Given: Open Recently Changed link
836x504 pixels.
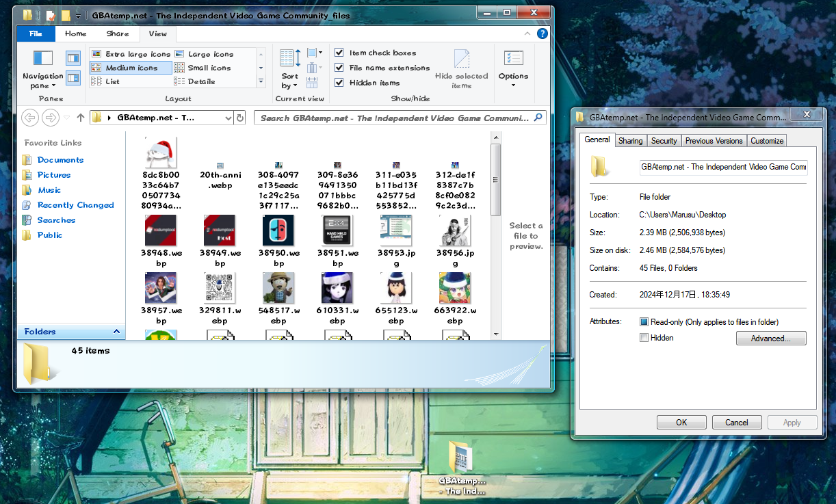Looking at the screenshot, I should [x=75, y=205].
